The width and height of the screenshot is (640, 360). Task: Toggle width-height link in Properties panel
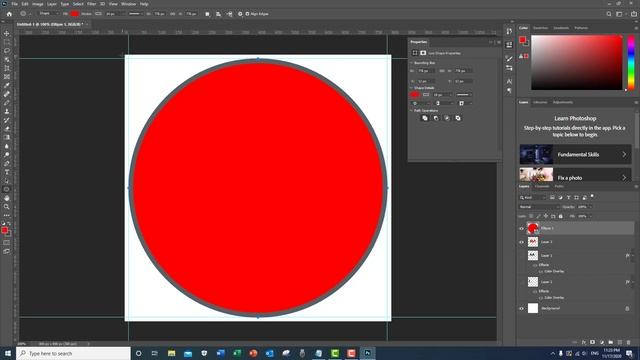tap(442, 71)
